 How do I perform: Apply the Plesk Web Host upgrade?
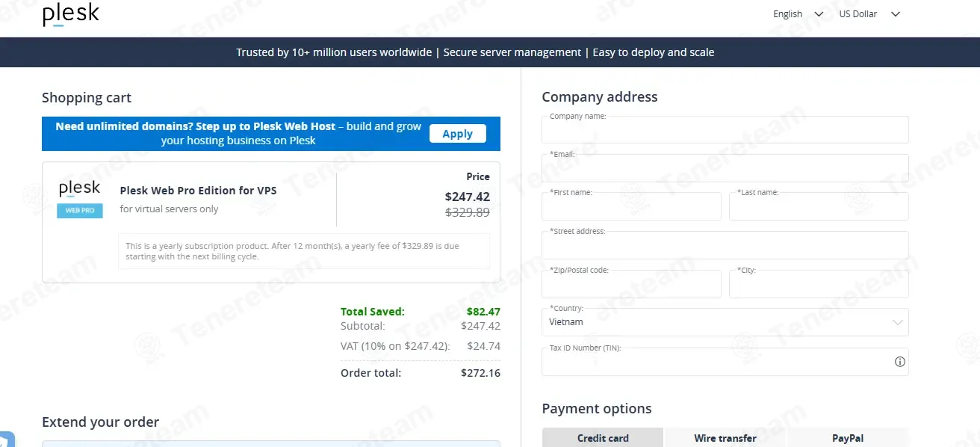point(457,134)
